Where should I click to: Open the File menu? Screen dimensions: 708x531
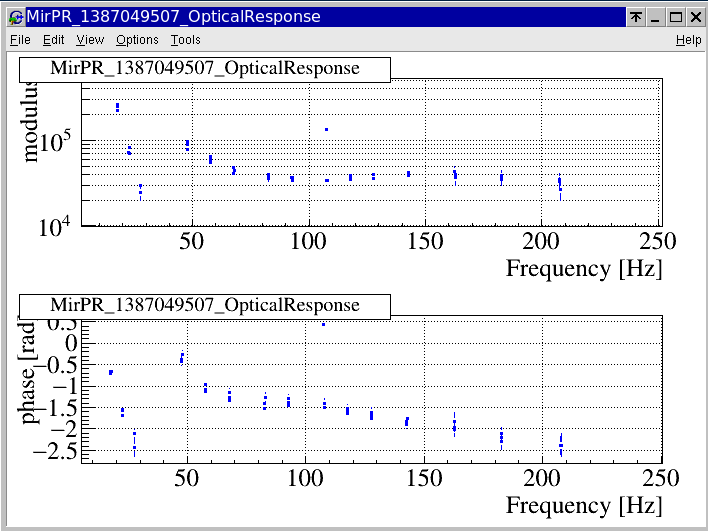click(x=20, y=40)
